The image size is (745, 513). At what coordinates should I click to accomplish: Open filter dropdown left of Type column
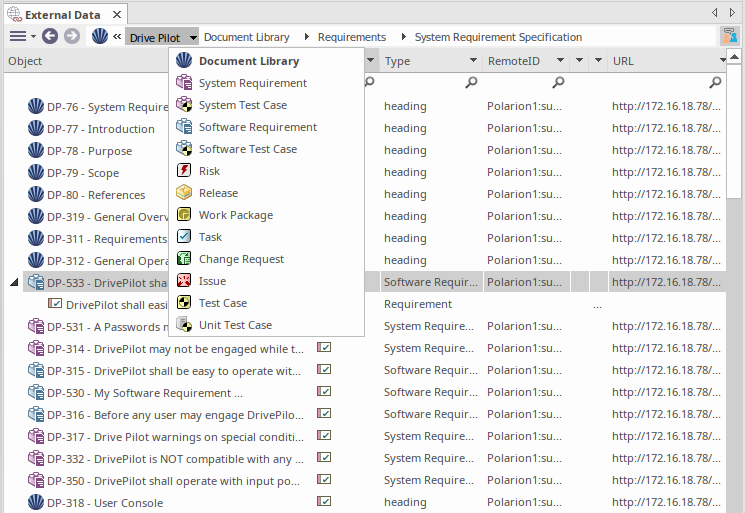point(370,60)
